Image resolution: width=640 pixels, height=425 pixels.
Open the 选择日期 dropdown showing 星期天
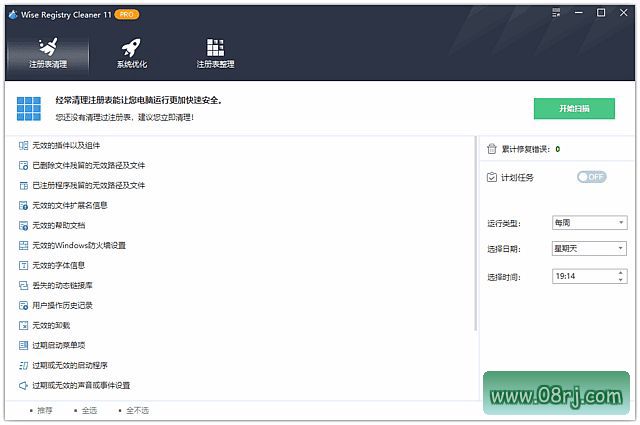pyautogui.click(x=589, y=248)
